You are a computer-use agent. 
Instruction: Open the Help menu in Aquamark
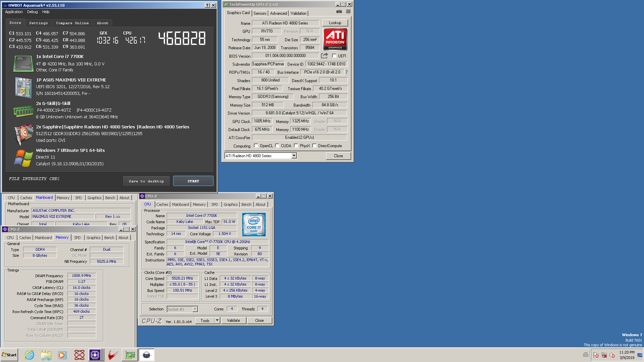pos(46,12)
